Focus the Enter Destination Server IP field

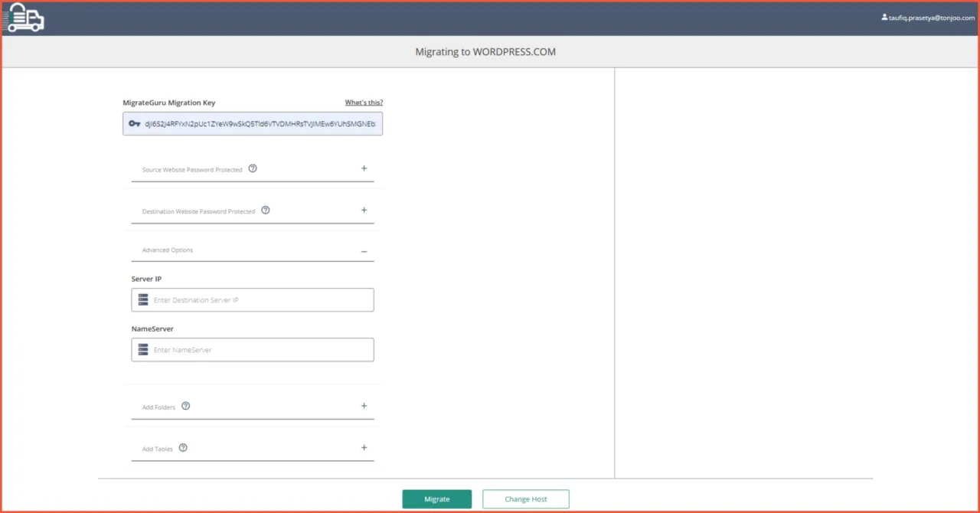[x=260, y=300]
